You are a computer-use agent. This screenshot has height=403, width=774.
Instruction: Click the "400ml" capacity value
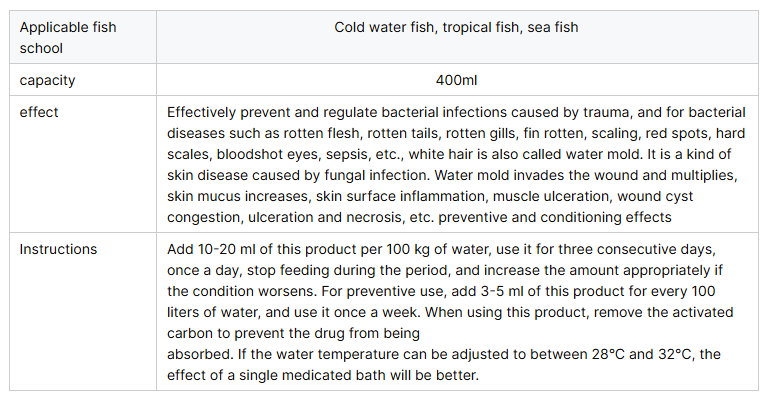[456, 79]
